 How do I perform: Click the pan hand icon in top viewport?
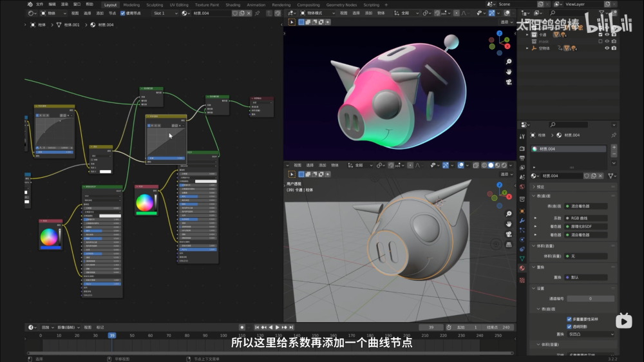509,72
